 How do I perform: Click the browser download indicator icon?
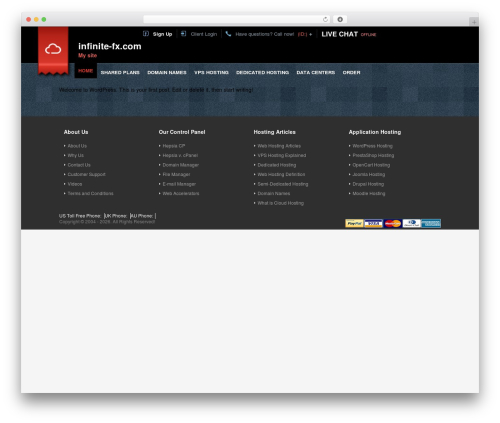[340, 19]
